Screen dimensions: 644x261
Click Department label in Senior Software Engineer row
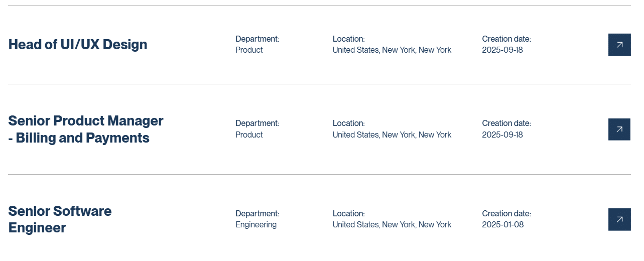click(257, 214)
